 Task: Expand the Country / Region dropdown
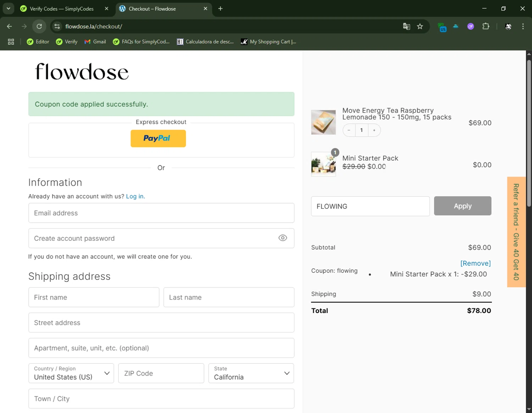click(x=71, y=373)
